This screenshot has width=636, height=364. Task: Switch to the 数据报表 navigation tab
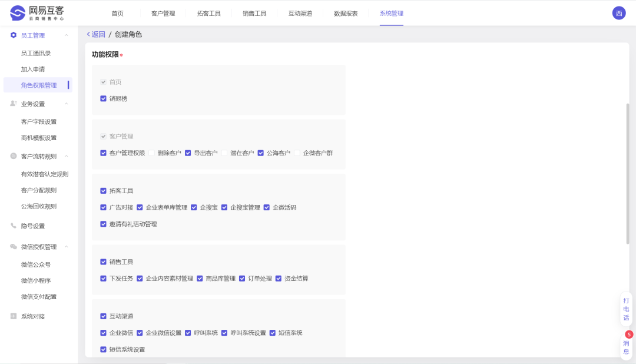coord(345,13)
